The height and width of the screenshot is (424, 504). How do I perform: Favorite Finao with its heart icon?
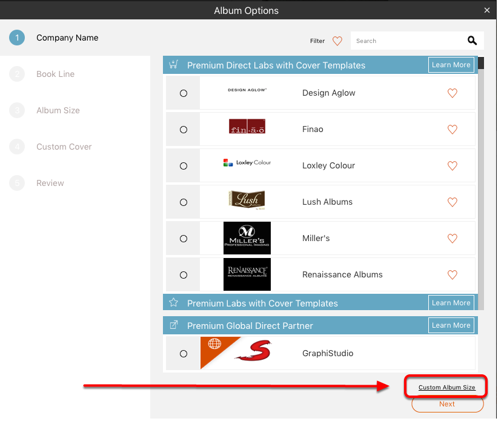point(453,129)
